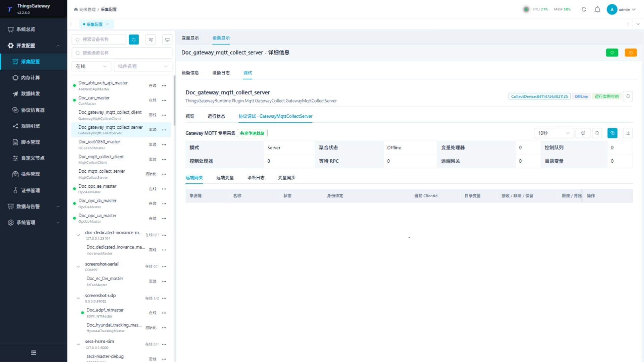Image resolution: width=644 pixels, height=362 pixels.
Task: Collapse the secs-hsms-sim channel node
Action: 78,344
